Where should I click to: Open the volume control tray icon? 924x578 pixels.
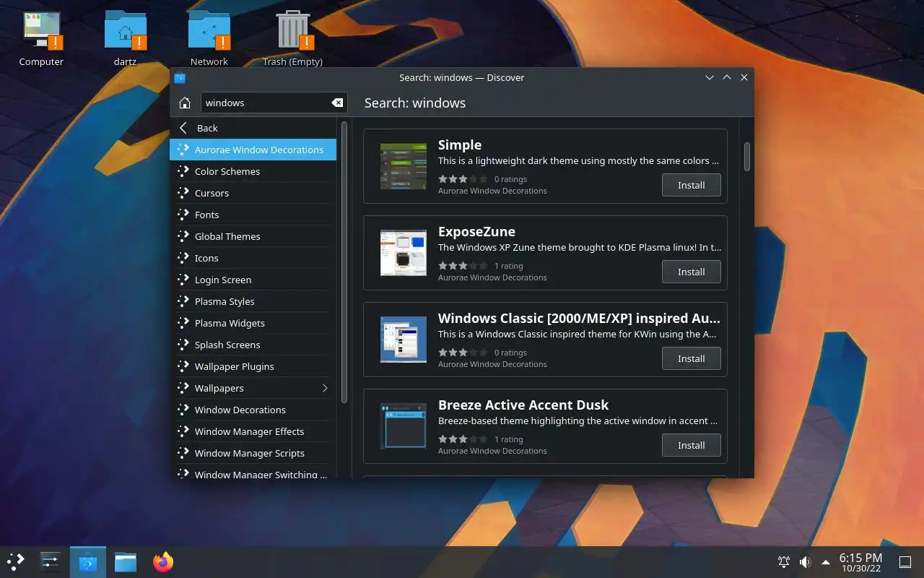tap(805, 562)
